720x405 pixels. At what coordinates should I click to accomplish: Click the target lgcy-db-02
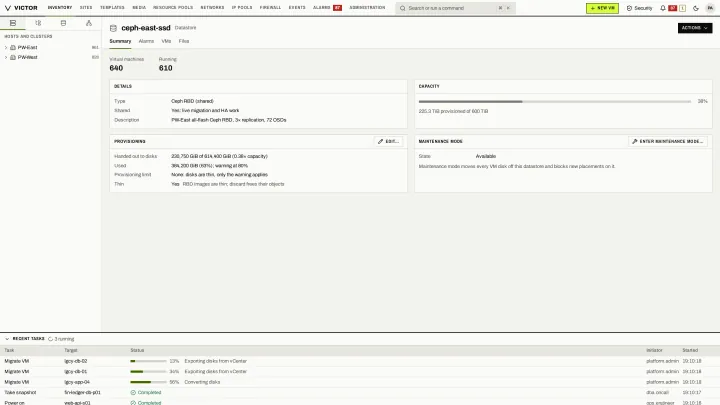76,361
